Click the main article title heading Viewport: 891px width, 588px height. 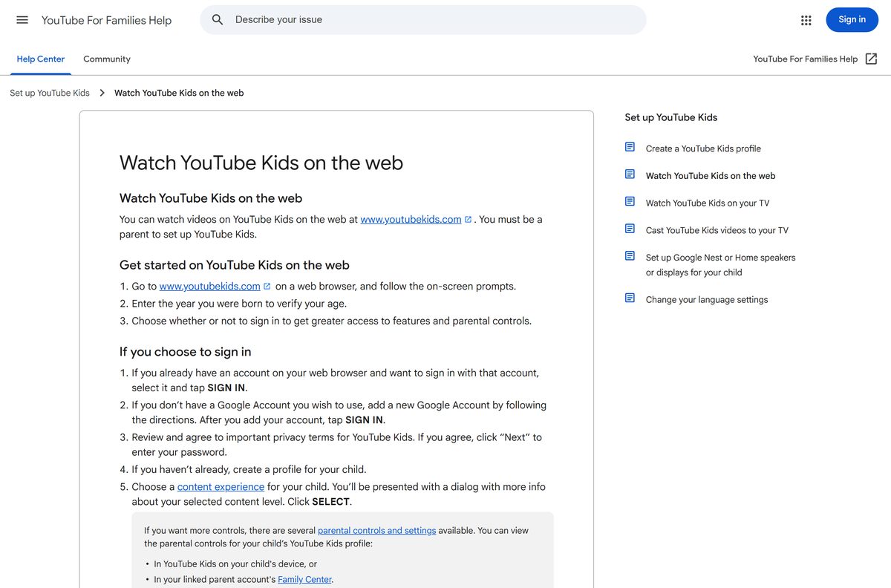(x=261, y=163)
